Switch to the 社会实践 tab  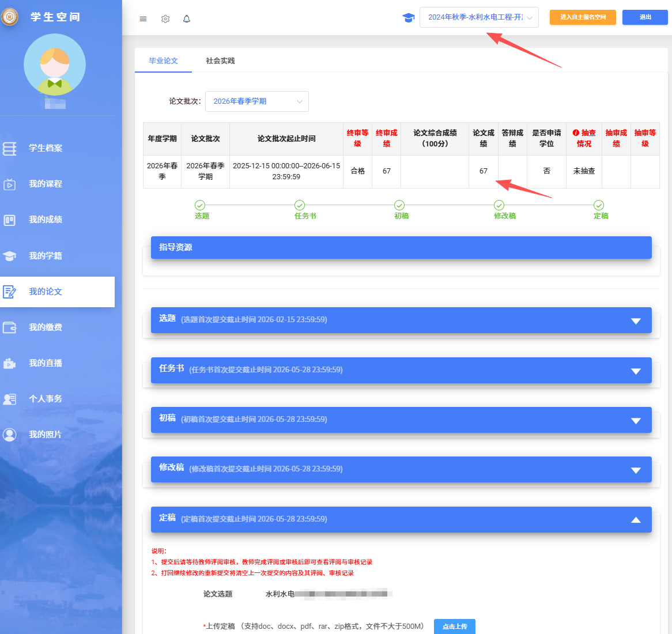tap(220, 61)
